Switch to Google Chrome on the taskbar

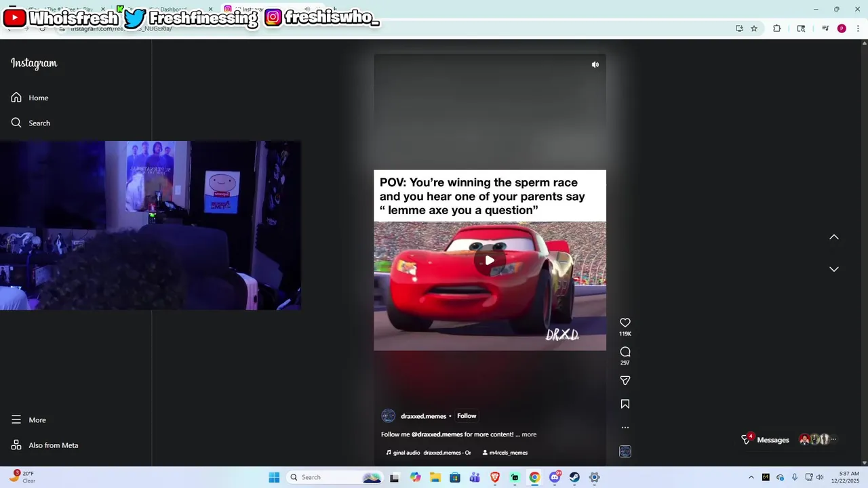point(534,477)
